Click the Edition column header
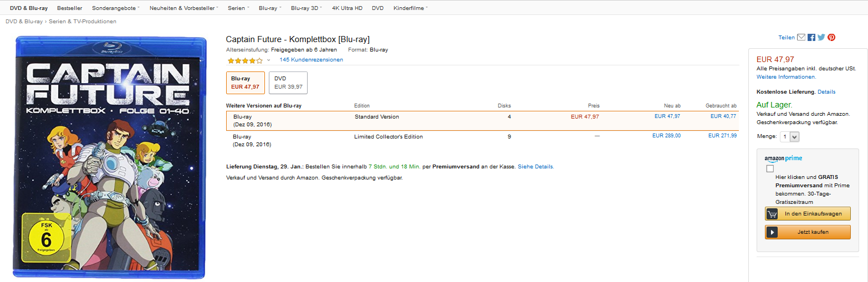Image resolution: width=868 pixels, height=282 pixels. click(x=362, y=106)
